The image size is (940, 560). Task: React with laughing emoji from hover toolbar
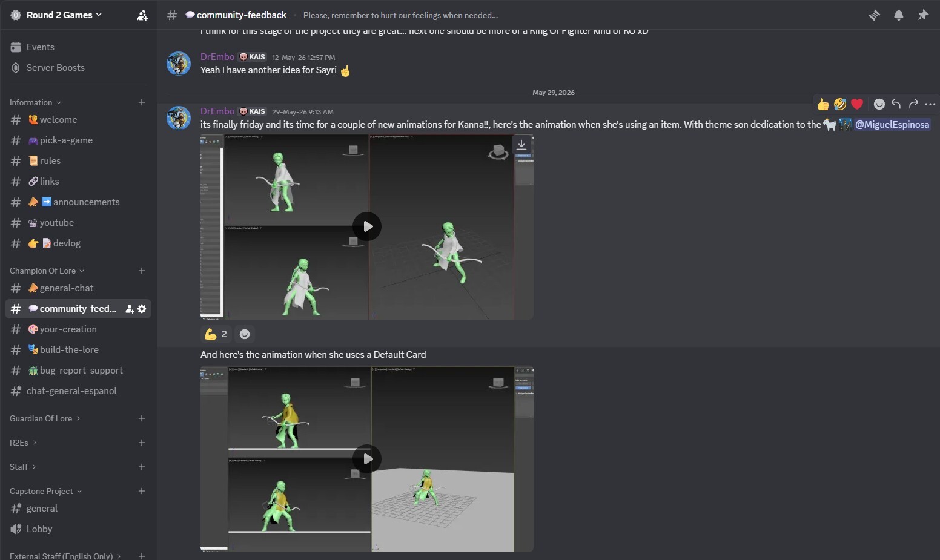click(840, 104)
